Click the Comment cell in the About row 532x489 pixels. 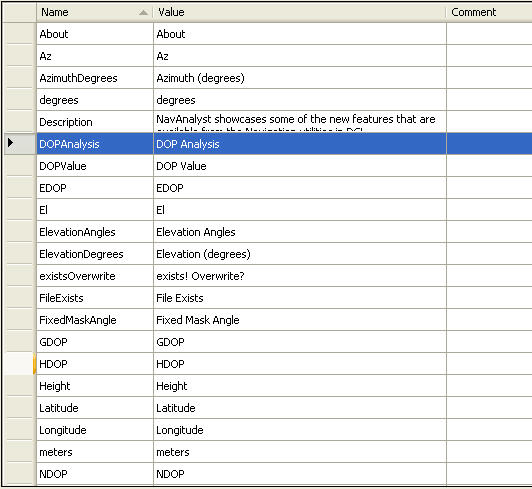tap(489, 34)
